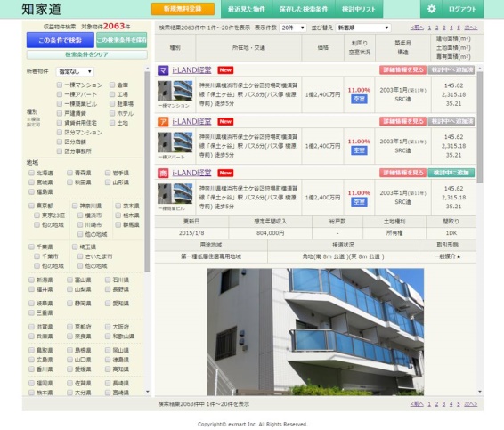504x430 pixels.
Task: Tick the 東京23区 checkbox
Action: tap(37, 215)
